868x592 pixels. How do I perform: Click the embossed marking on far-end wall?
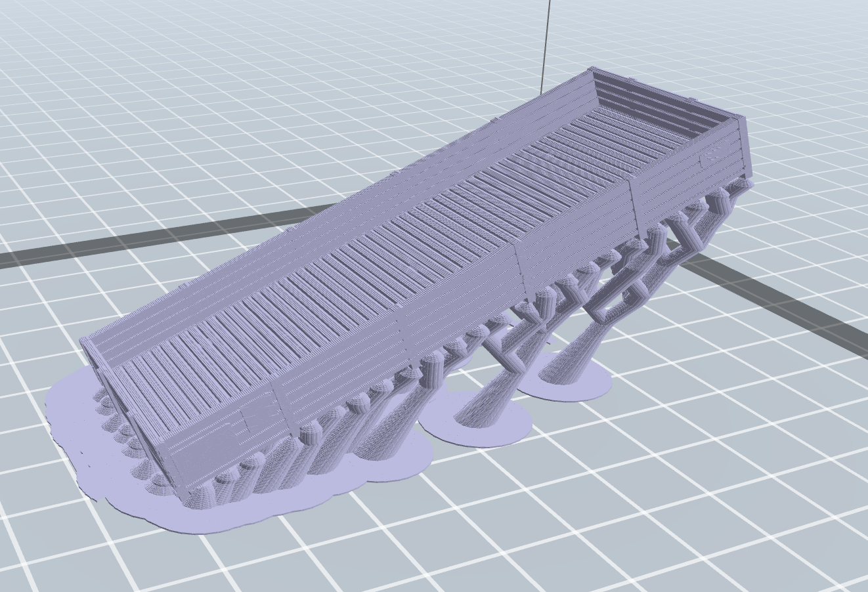coord(711,158)
